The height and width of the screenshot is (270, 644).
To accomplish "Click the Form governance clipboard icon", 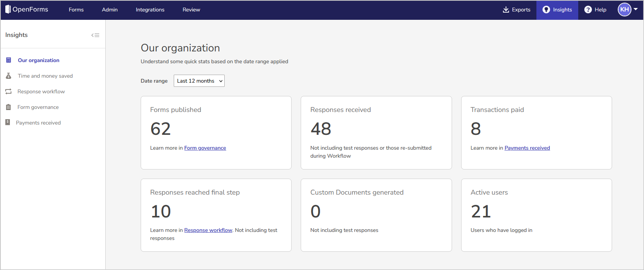I will point(8,107).
